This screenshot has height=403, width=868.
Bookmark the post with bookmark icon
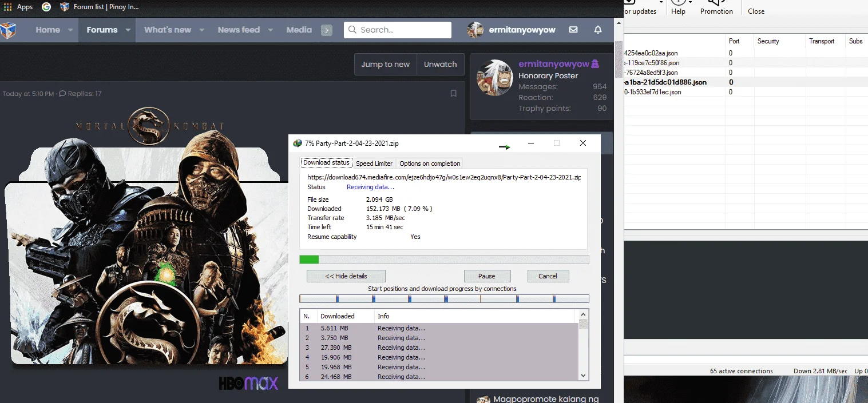454,93
